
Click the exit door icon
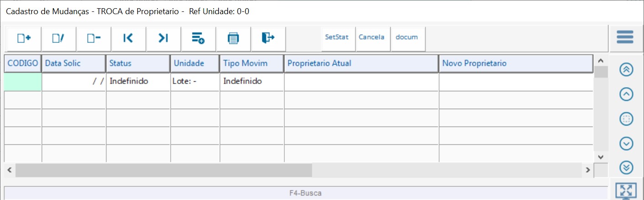coord(268,38)
